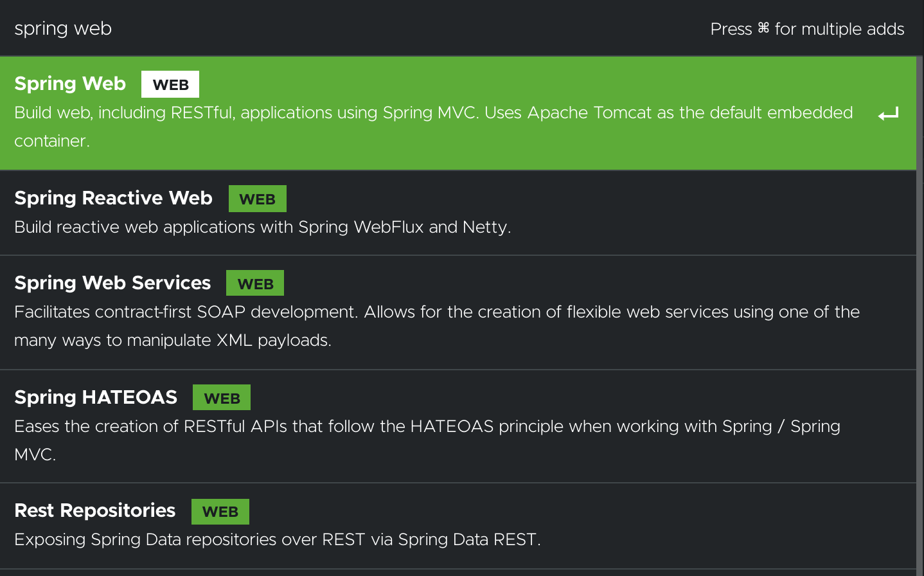
Task: Select the Spring Web dependency title
Action: [x=70, y=84]
